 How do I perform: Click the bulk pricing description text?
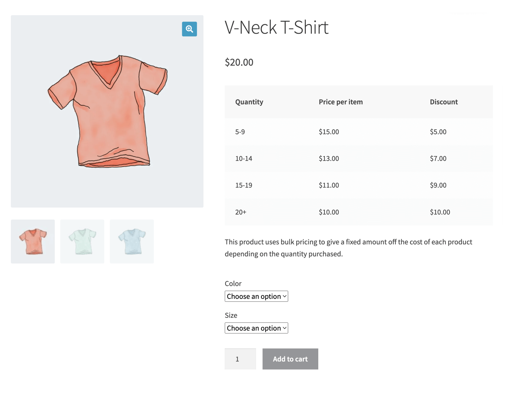pyautogui.click(x=348, y=247)
